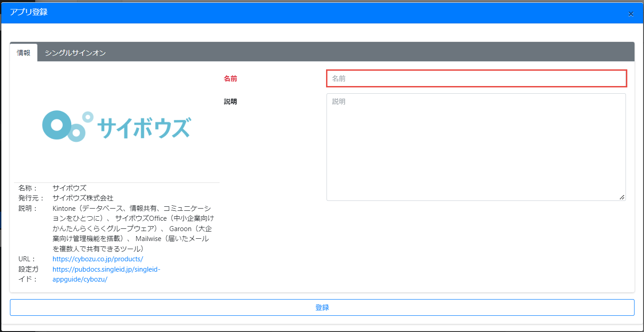The image size is (644, 332).
Task: Click the サイボウズ wordmark in the logo
Action: point(143,127)
